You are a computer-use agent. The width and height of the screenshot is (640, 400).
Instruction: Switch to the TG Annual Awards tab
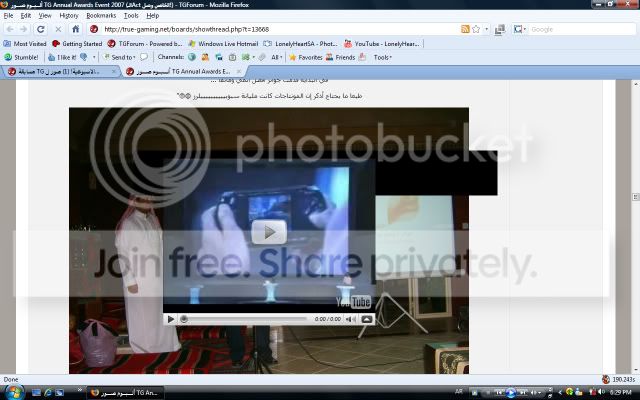[x=182, y=71]
